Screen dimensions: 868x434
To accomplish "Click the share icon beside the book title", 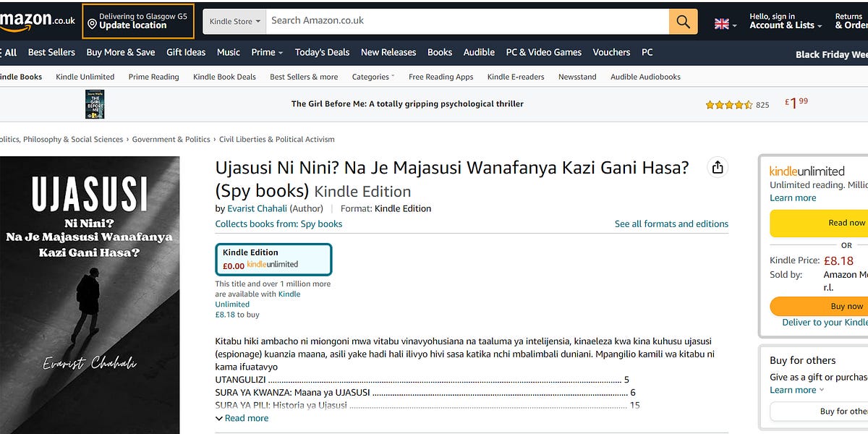I will coord(717,166).
